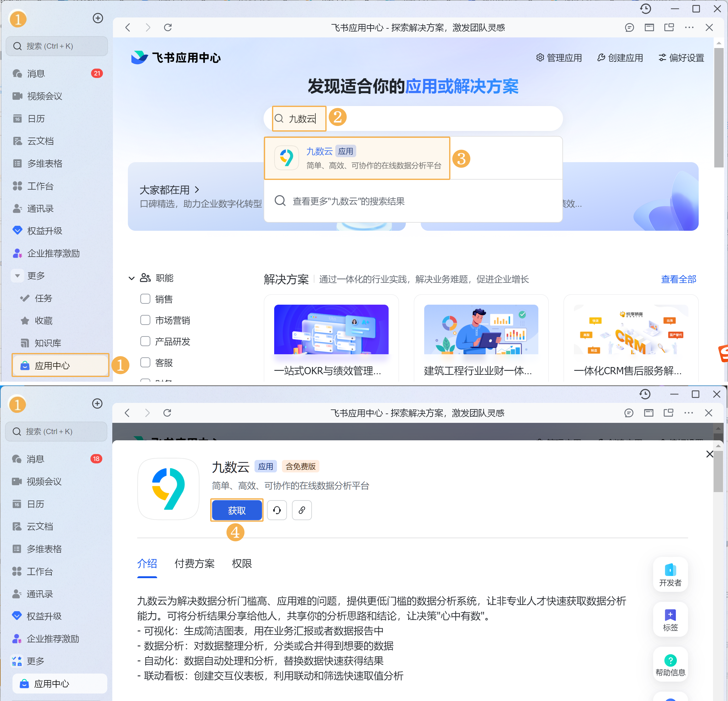Open 一站式OKR与绩效管理 solution card
The height and width of the screenshot is (701, 728).
(x=331, y=338)
